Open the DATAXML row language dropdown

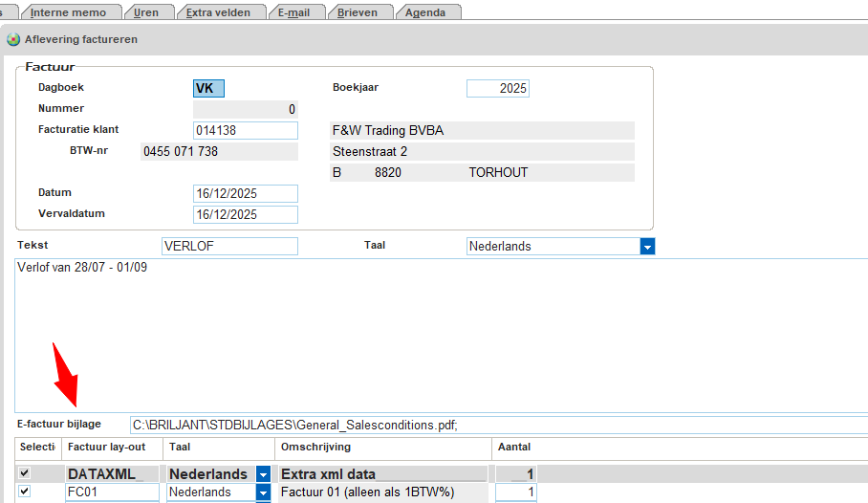coord(264,473)
